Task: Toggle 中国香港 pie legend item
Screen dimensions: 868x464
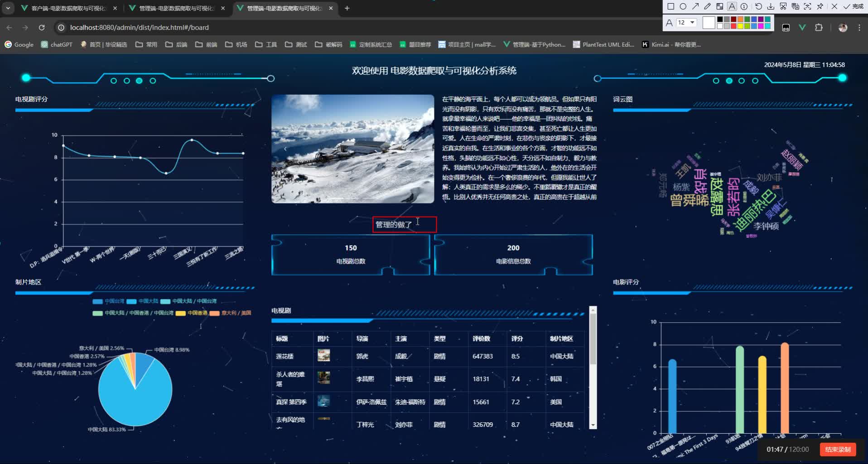Action: pos(191,313)
